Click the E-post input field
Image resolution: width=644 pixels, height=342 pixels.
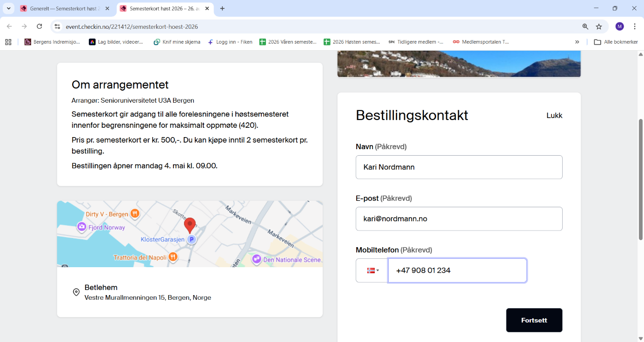[458, 219]
